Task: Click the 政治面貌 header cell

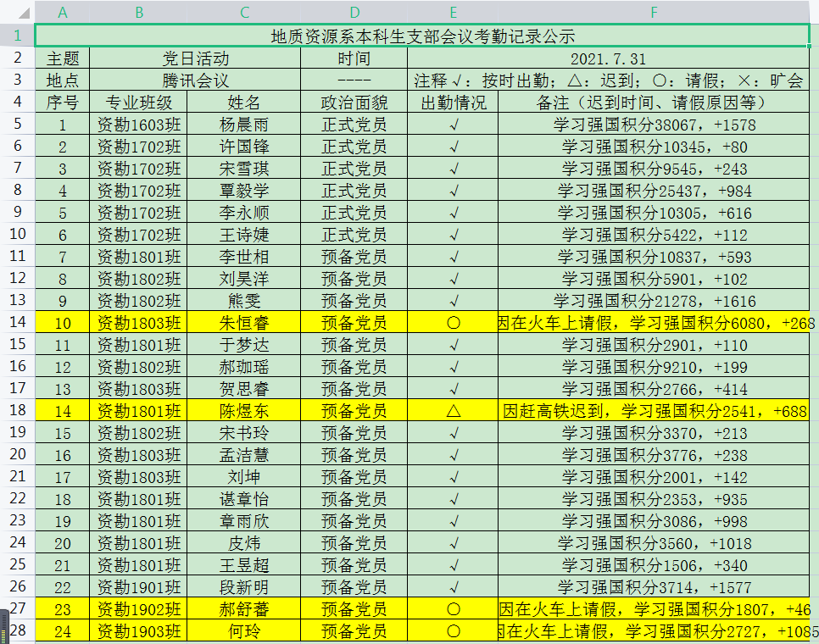Action: click(354, 103)
